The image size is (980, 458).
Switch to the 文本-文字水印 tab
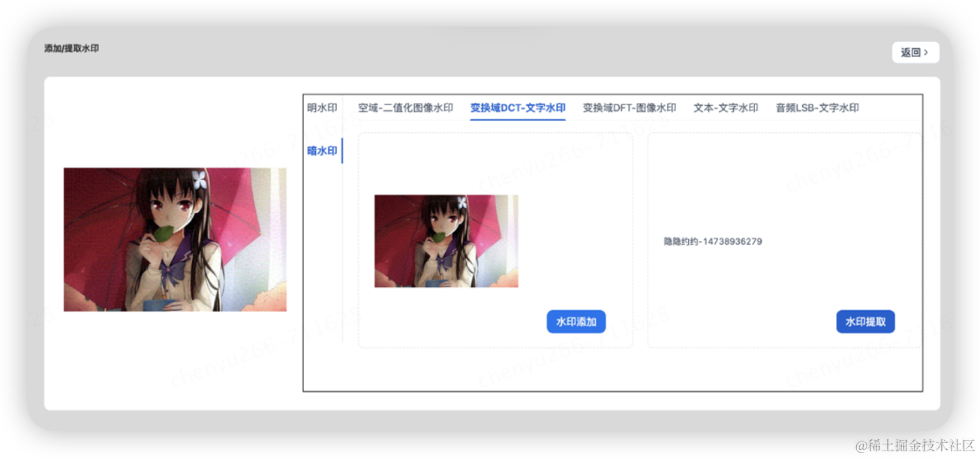coord(726,107)
